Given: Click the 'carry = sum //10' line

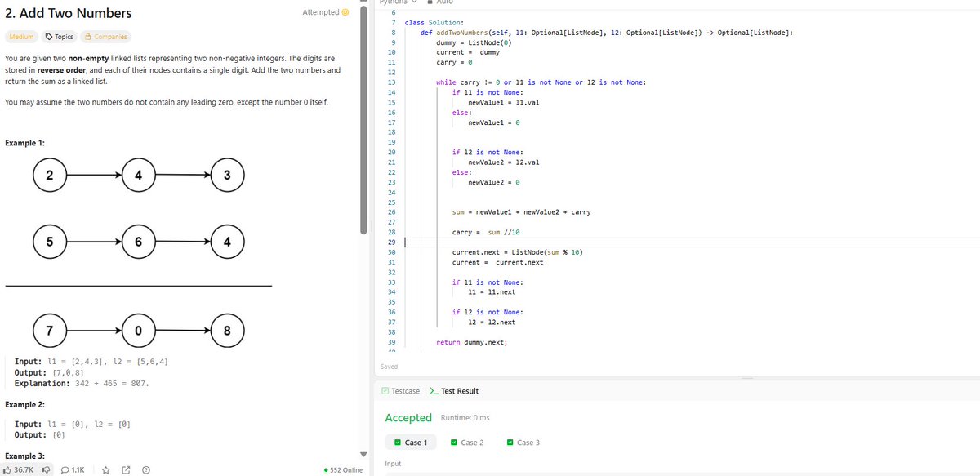Looking at the screenshot, I should coord(488,233).
